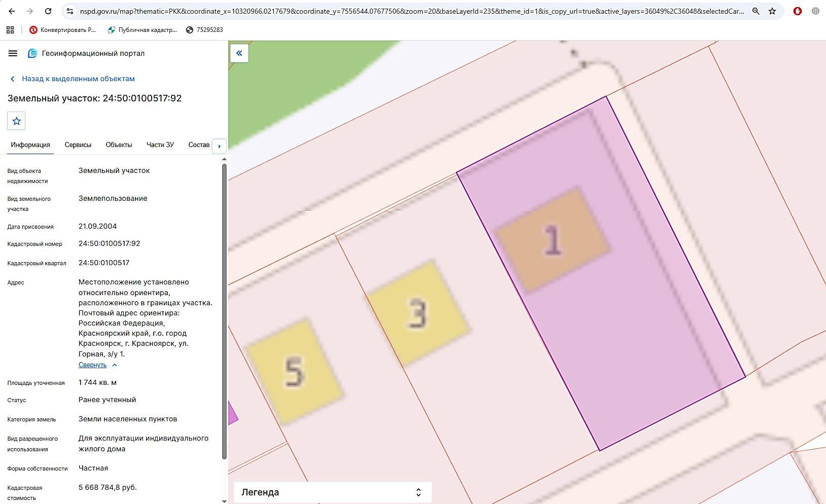Screen dimensions: 826x504
Task: Click the cadastral quarter 24:50:0100517 value
Action: (104, 263)
